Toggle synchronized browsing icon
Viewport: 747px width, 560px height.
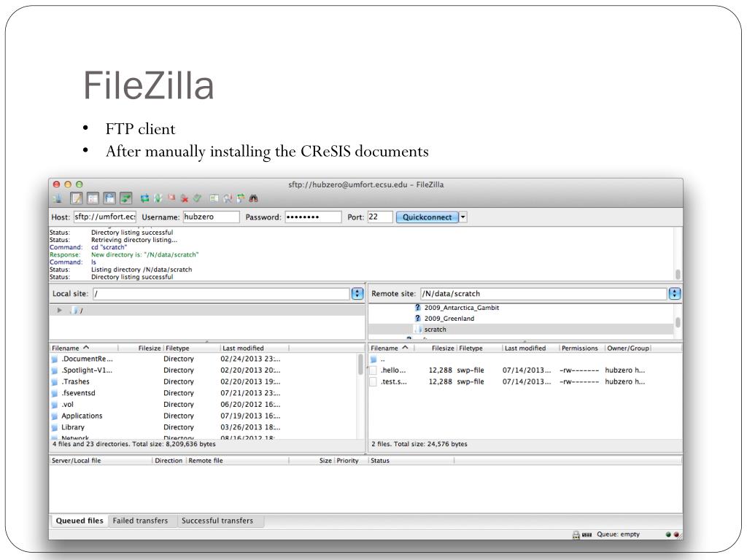[241, 198]
